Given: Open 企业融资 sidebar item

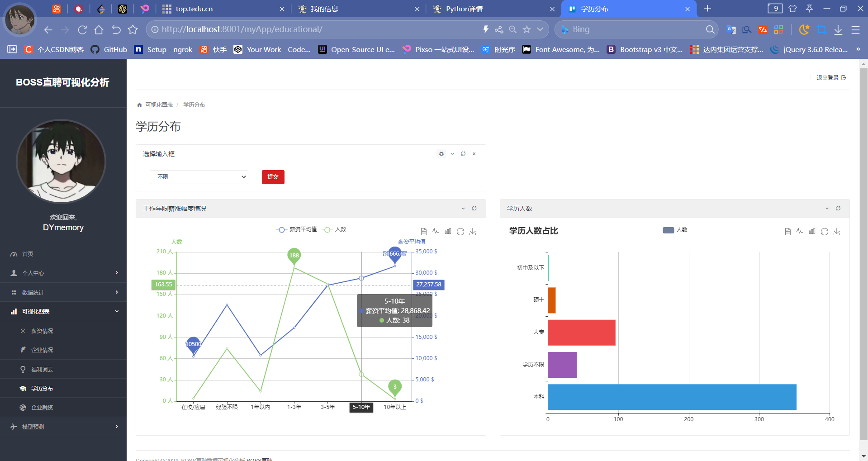Looking at the screenshot, I should [x=63, y=408].
